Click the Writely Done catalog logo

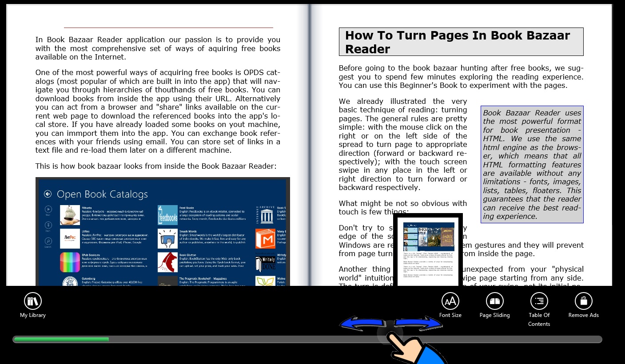click(x=266, y=262)
